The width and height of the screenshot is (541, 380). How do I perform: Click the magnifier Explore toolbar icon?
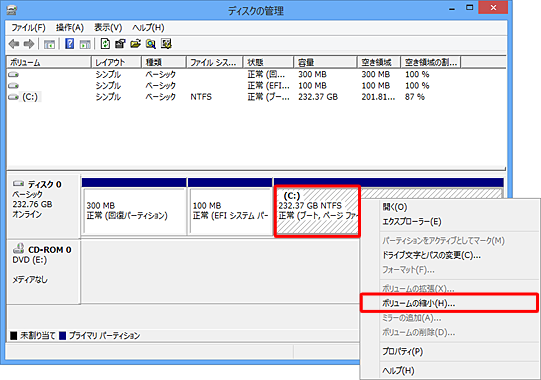pos(151,44)
